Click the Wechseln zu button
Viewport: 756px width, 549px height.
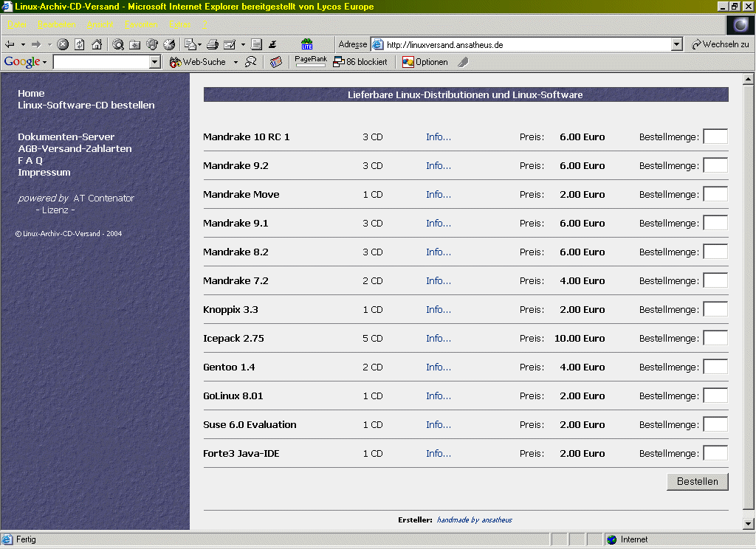pyautogui.click(x=721, y=44)
